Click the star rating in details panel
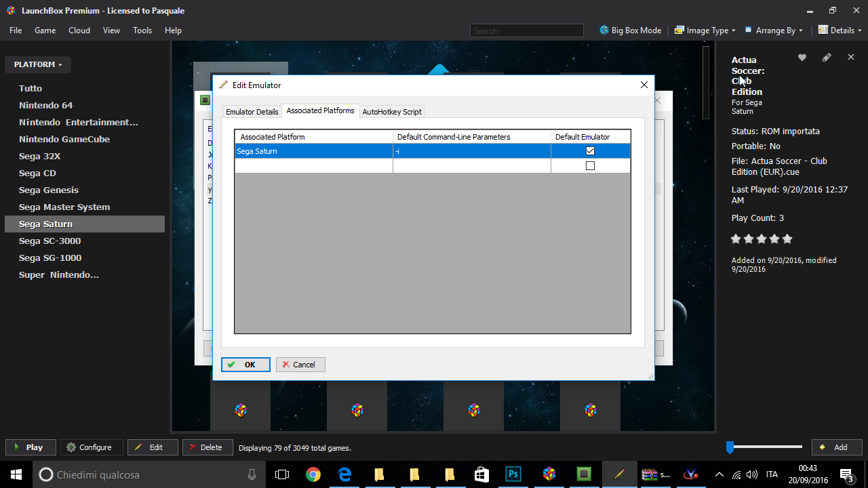The width and height of the screenshot is (868, 488). click(x=762, y=239)
